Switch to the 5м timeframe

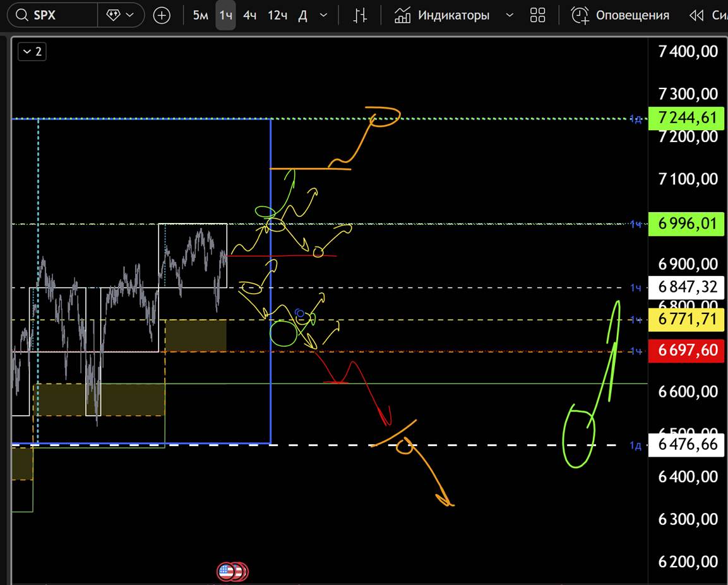200,15
